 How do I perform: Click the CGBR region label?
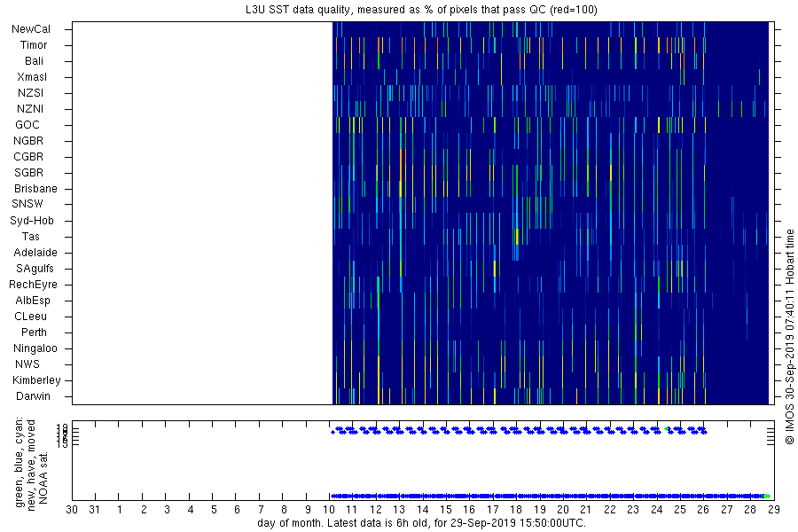pos(28,157)
